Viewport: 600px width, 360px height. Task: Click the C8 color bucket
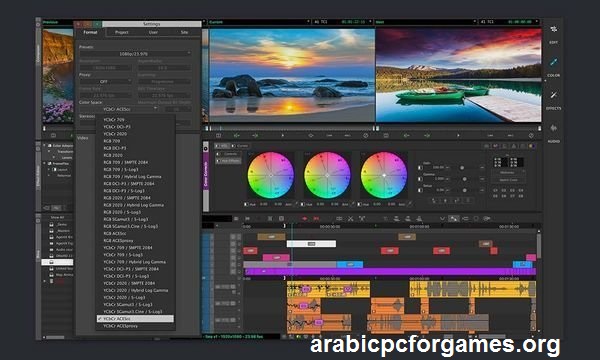(521, 196)
